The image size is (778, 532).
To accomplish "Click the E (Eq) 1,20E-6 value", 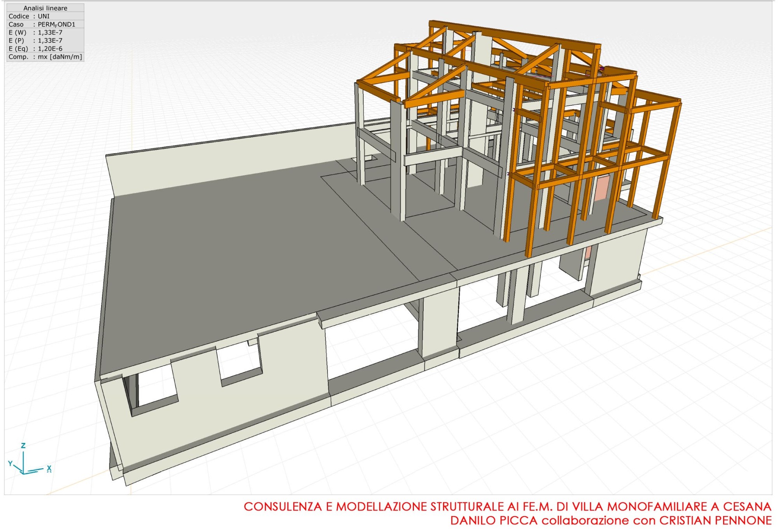I will tap(50, 49).
